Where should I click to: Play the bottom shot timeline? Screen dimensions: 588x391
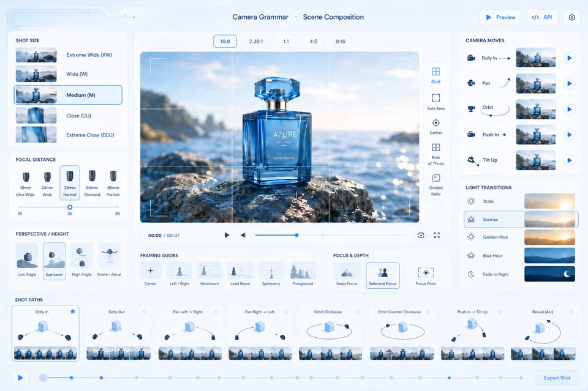20,378
